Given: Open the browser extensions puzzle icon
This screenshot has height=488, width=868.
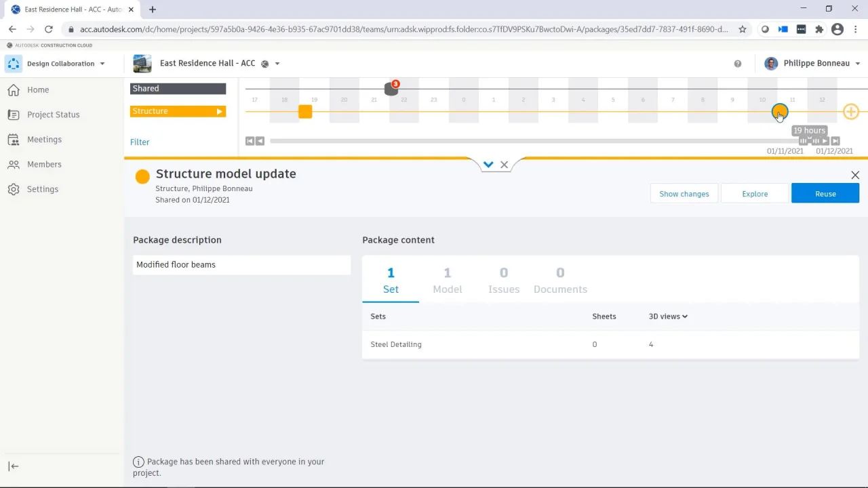Looking at the screenshot, I should (x=819, y=29).
